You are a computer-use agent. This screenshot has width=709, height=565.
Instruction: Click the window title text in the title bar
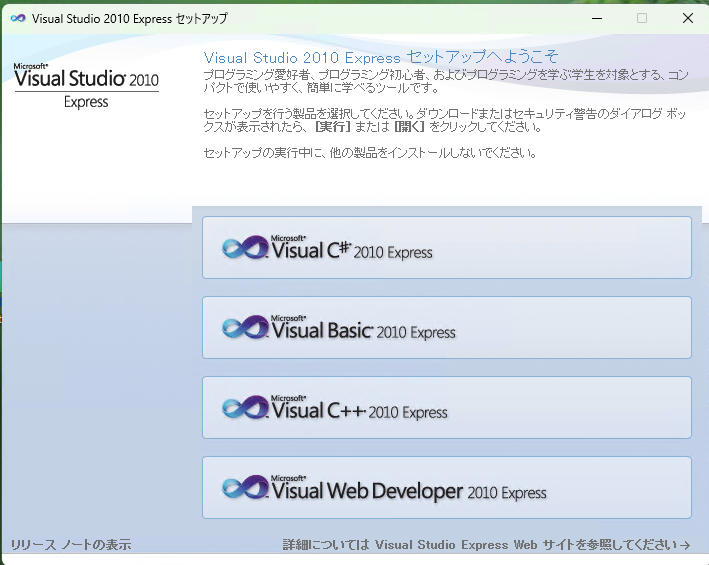click(130, 18)
